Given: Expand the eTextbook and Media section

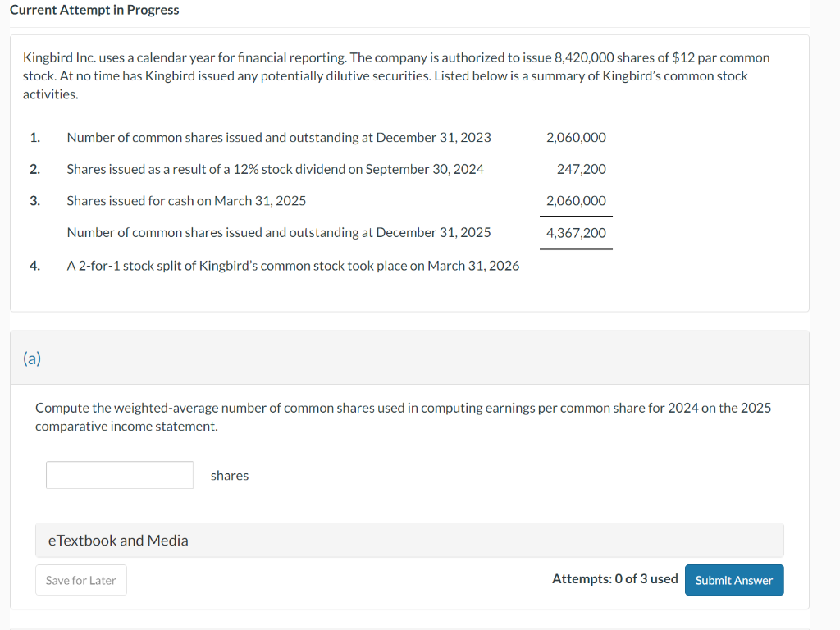Looking at the screenshot, I should 116,540.
